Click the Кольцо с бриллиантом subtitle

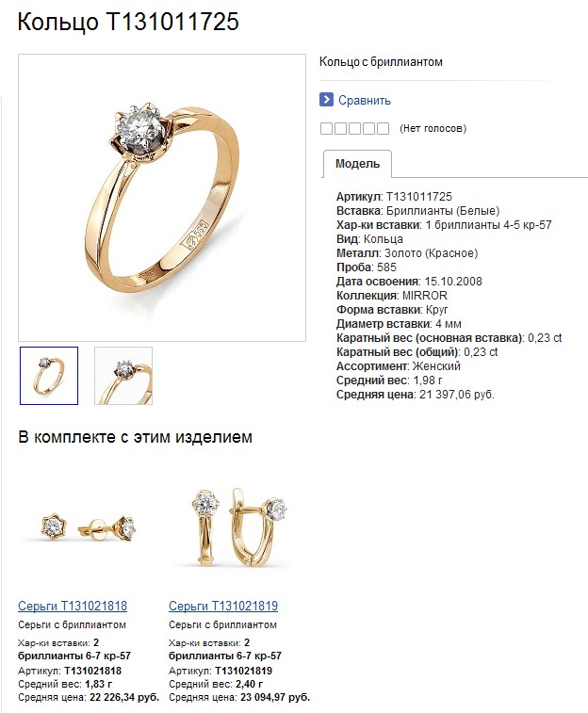pyautogui.click(x=381, y=62)
